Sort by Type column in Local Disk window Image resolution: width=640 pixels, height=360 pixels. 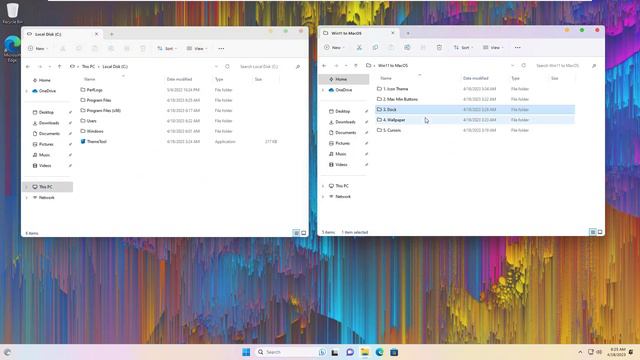219,79
